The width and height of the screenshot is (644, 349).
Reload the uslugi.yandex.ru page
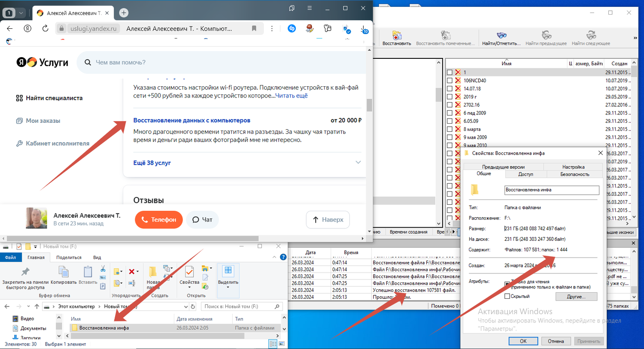(45, 28)
